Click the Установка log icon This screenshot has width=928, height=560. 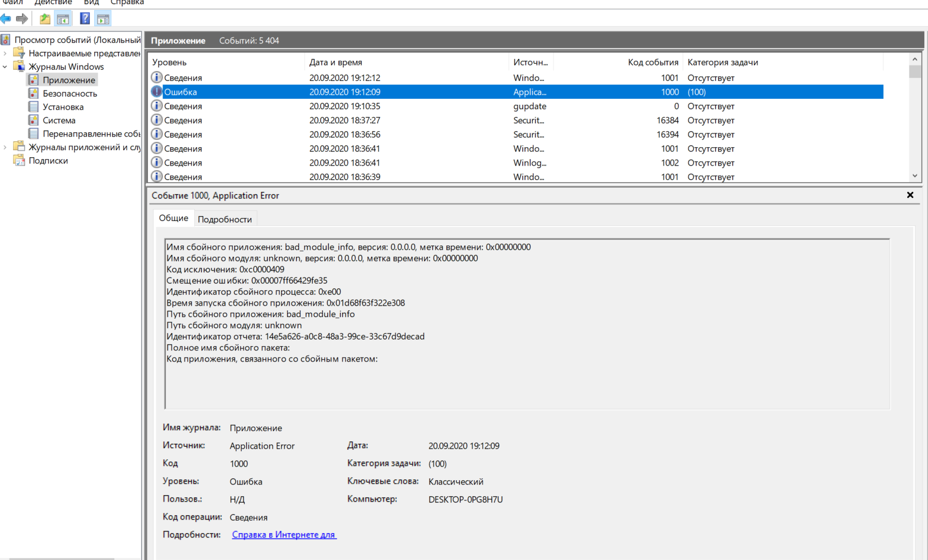tap(33, 107)
